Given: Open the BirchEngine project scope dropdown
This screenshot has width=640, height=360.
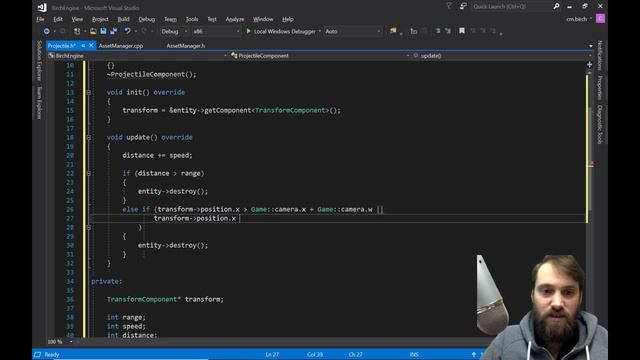Looking at the screenshot, I should (138, 56).
